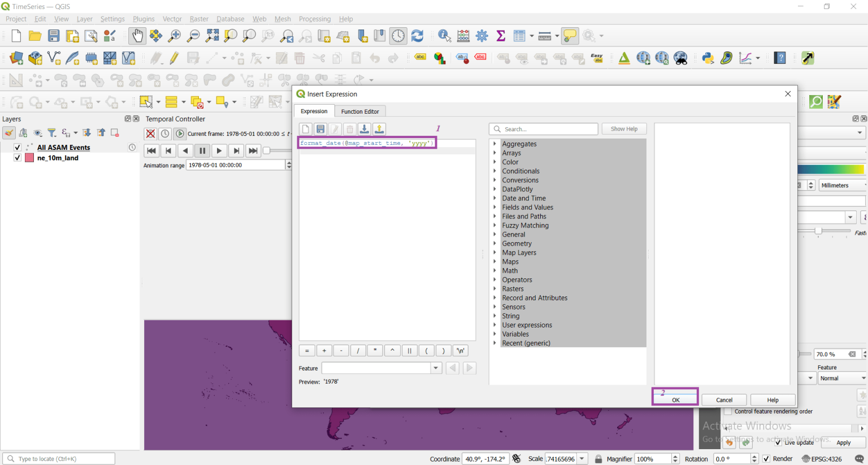Open the Feature dropdown in the expression dialog

[x=436, y=368]
